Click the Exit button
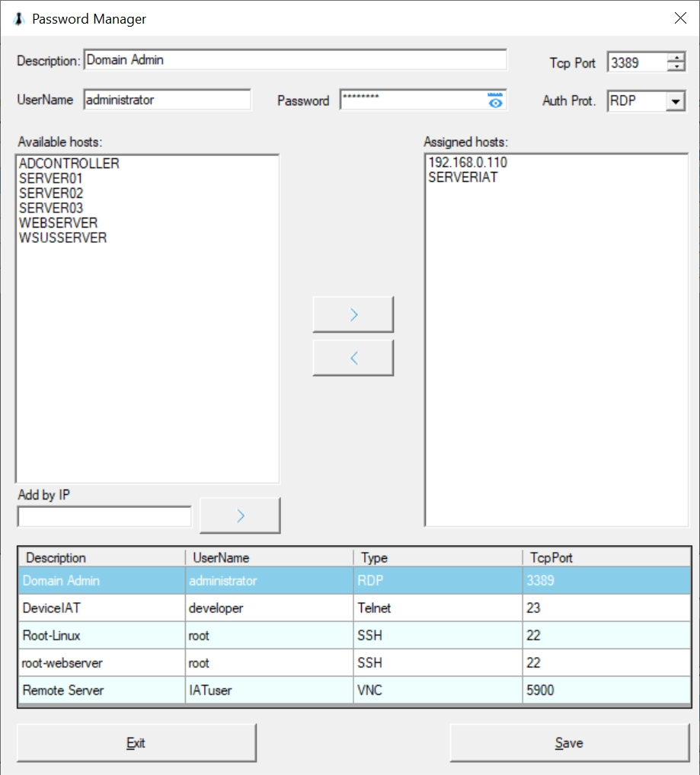This screenshot has height=775, width=700. (136, 743)
